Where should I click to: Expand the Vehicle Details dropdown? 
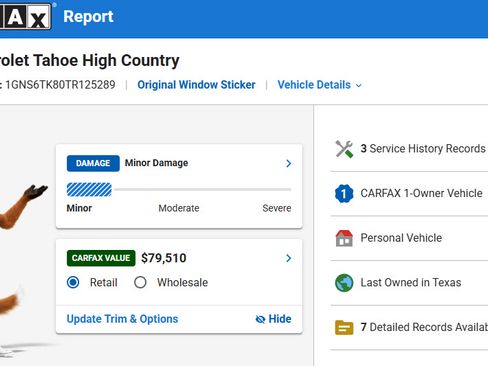[319, 85]
